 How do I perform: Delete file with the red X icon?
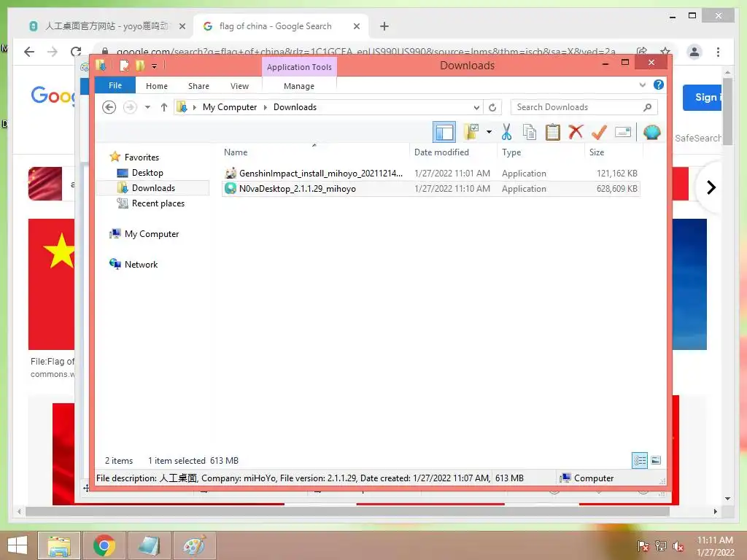(576, 131)
